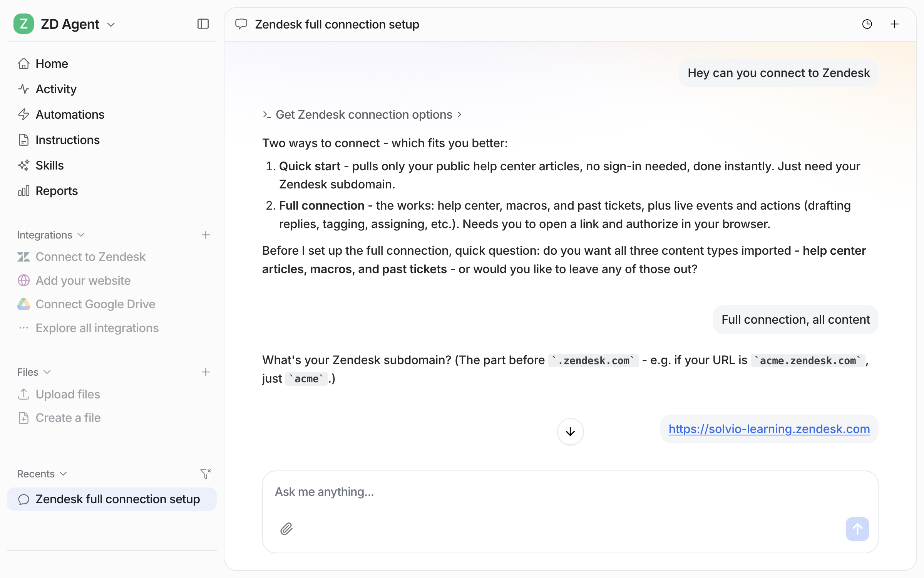
Task: Open the ZD Agent workspace dropdown
Action: [x=111, y=25]
